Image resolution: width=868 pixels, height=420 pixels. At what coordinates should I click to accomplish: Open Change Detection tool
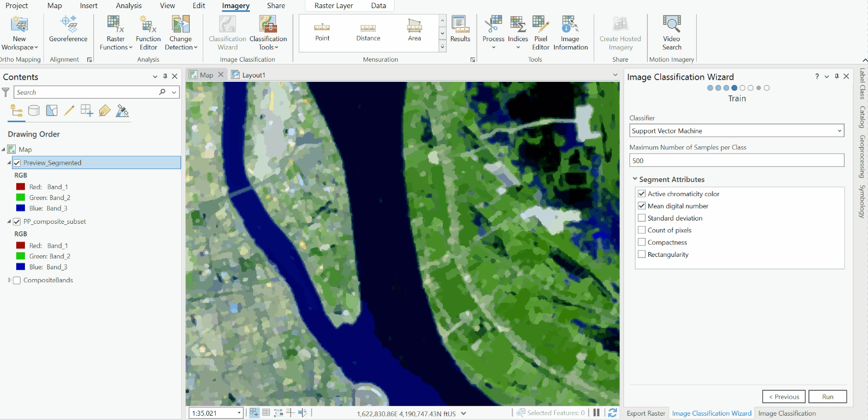[x=181, y=34]
